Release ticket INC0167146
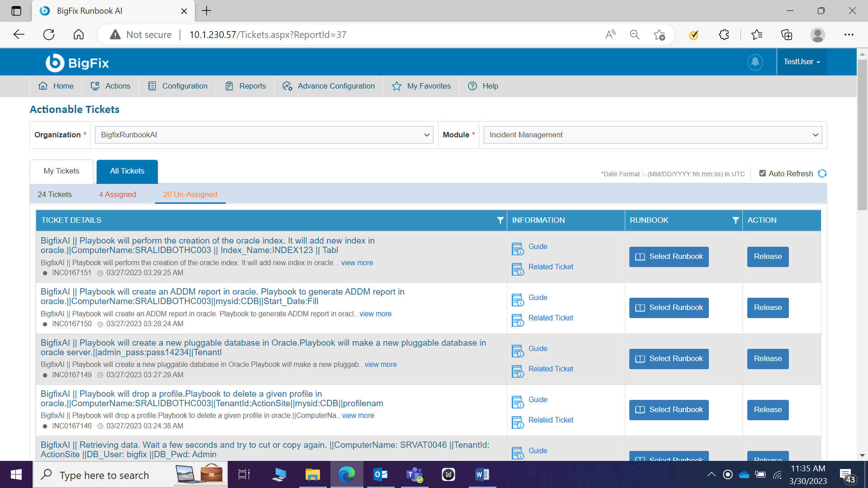This screenshot has height=488, width=868. click(x=768, y=409)
